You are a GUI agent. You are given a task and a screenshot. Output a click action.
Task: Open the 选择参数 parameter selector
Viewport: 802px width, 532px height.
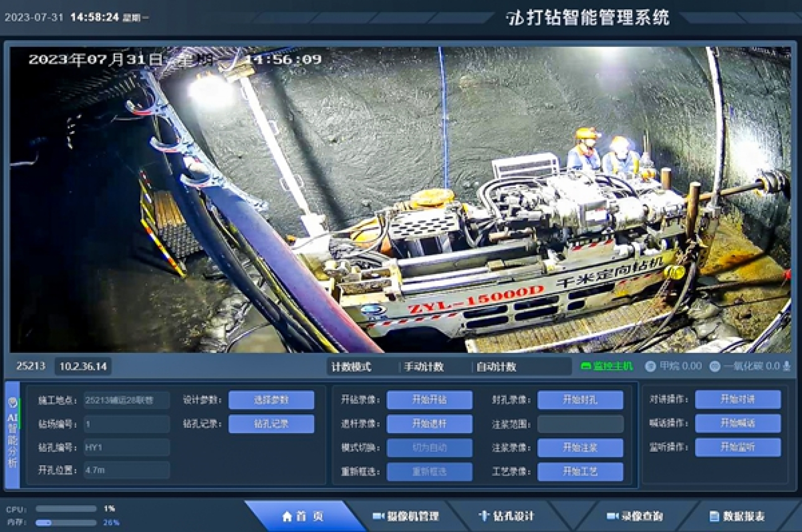[271, 400]
